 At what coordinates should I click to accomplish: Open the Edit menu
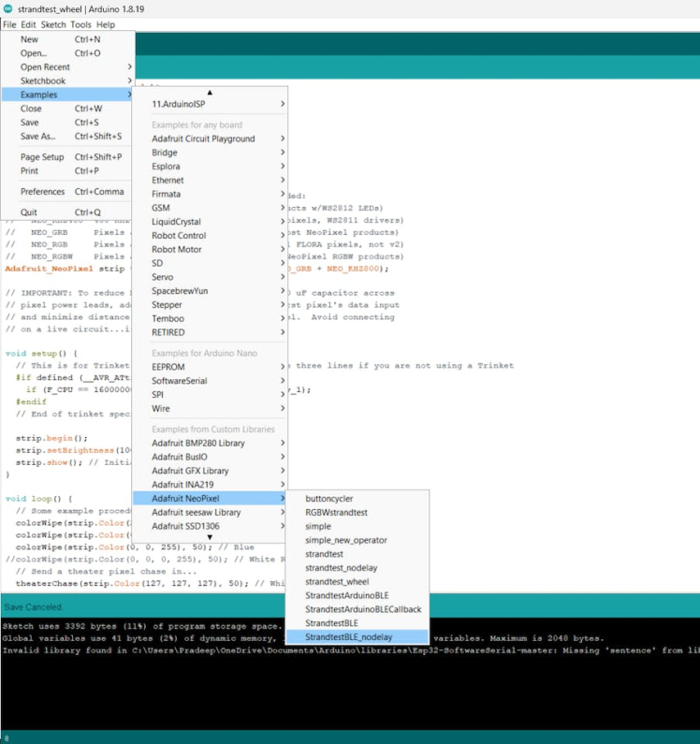[29, 24]
